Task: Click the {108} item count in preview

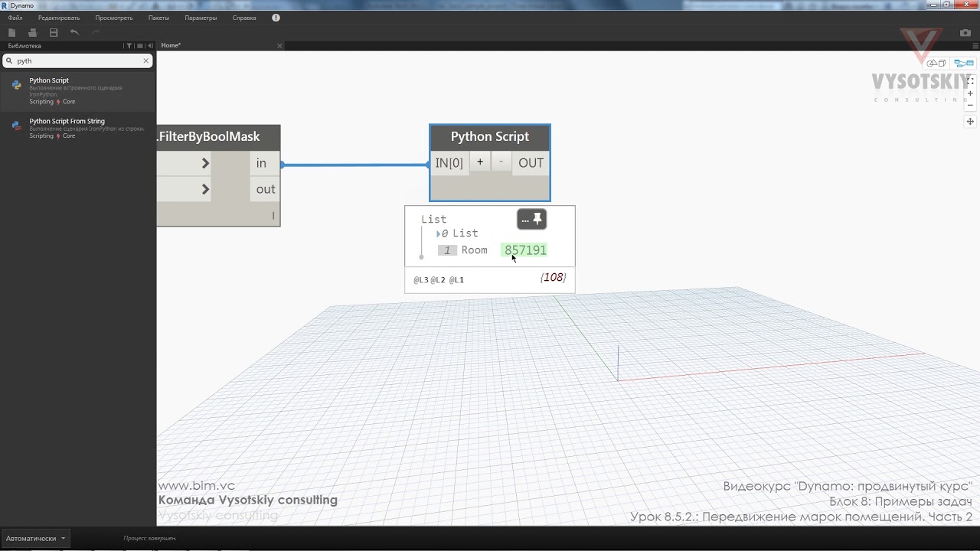Action: (x=553, y=277)
